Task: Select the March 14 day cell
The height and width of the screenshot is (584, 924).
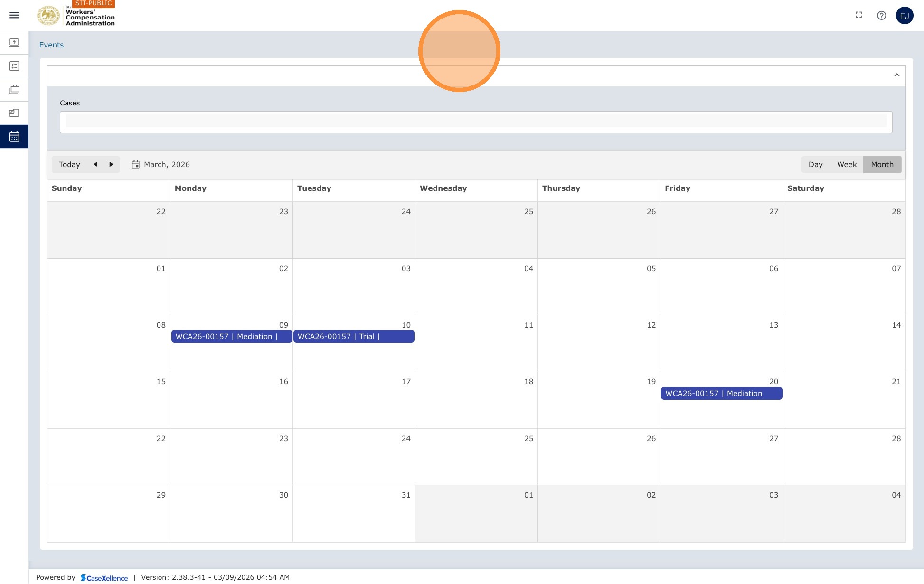Action: pos(844,344)
